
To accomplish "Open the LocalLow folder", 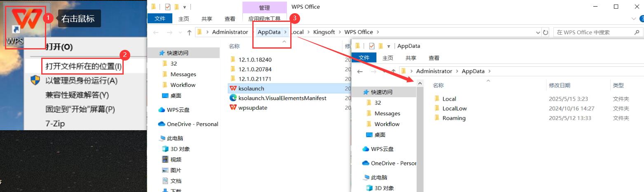I will [454, 108].
